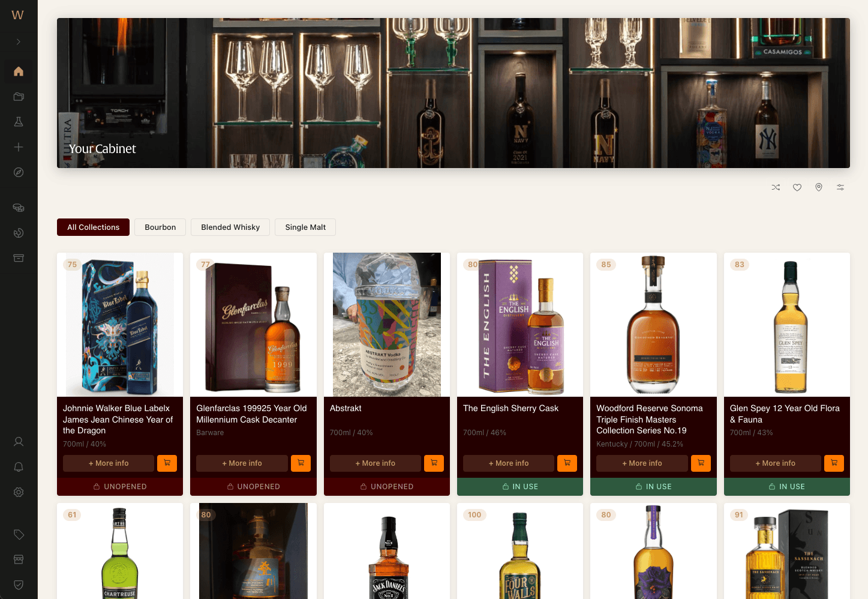
Task: Click cart icon on Glenfarclas card
Action: tap(301, 463)
